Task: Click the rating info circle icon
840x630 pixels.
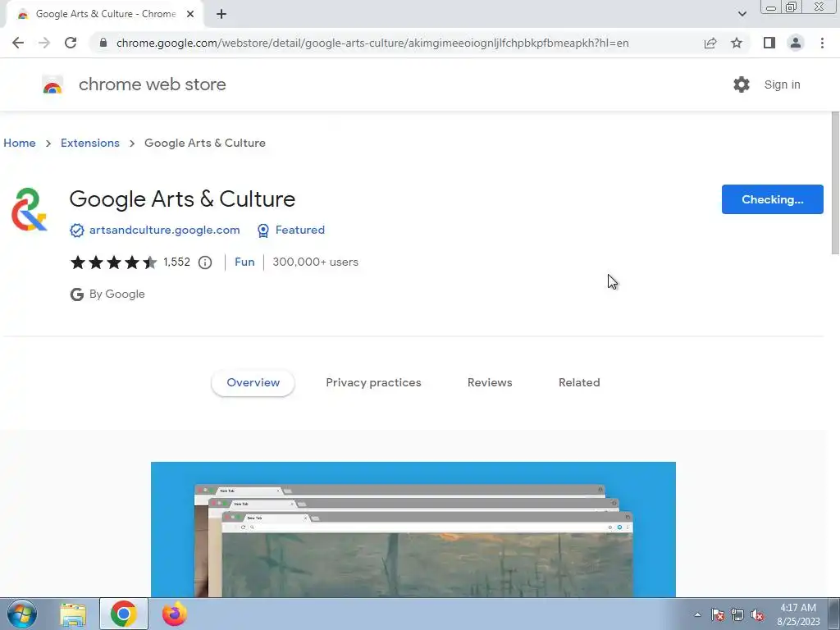Action: click(x=205, y=262)
